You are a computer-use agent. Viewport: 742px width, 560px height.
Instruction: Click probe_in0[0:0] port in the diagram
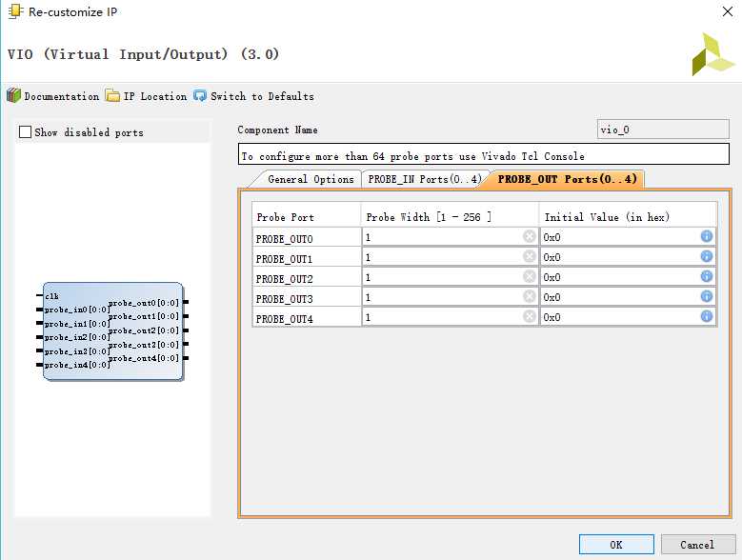(77, 310)
